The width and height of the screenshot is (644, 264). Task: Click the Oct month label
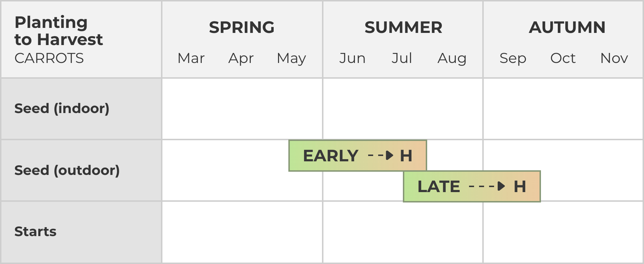(563, 58)
